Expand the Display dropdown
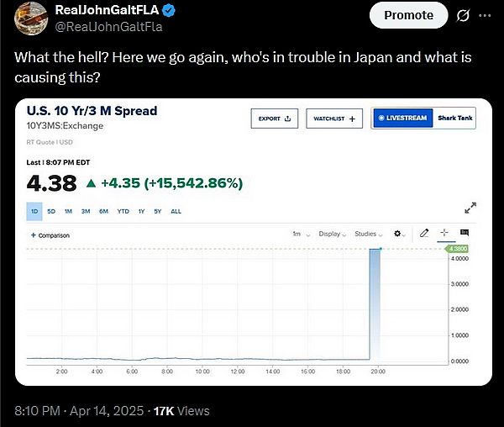 click(x=331, y=234)
